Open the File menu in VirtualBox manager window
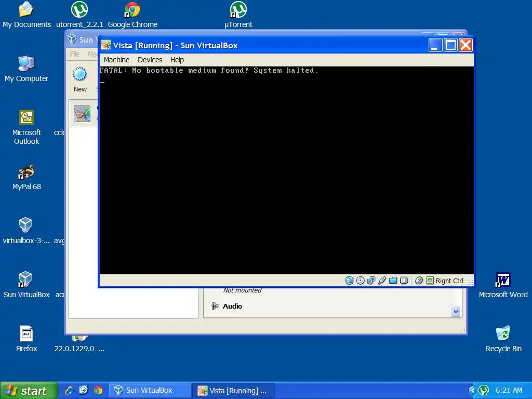 click(x=75, y=54)
